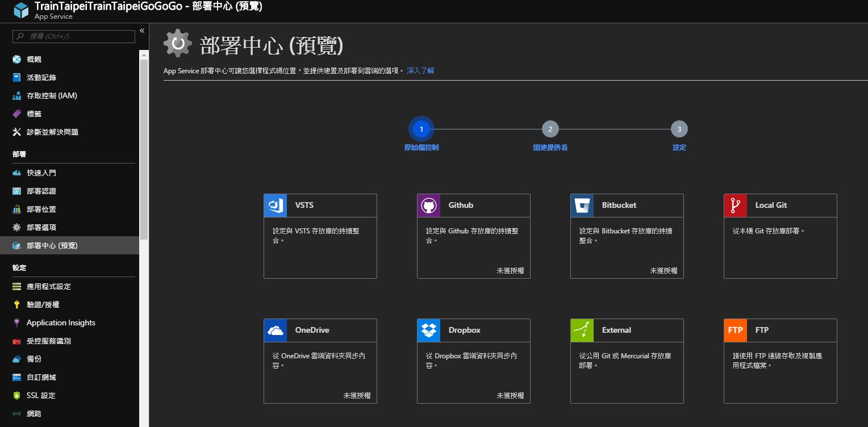Click the Dropbox logo icon
Viewport: 868px width, 427px height.
tap(429, 330)
